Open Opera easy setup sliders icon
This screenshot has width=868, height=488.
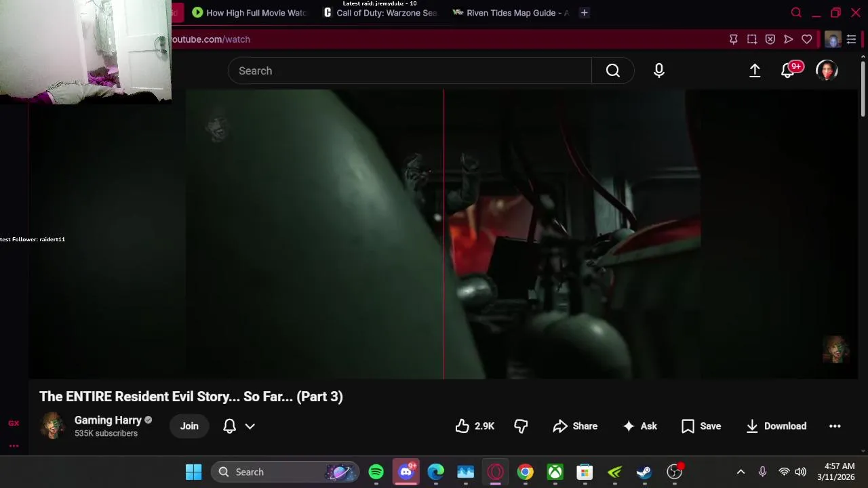851,39
